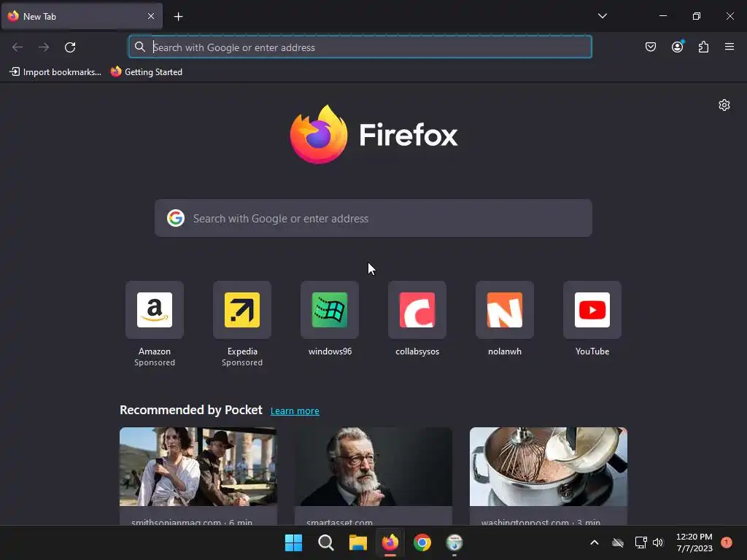Open the notification badge in taskbar
747x560 pixels.
pyautogui.click(x=726, y=542)
